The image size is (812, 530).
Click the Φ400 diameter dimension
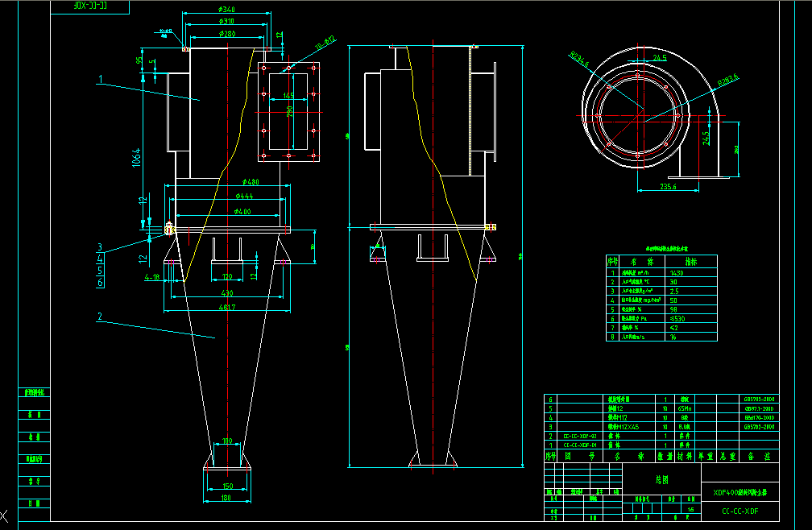(x=245, y=211)
